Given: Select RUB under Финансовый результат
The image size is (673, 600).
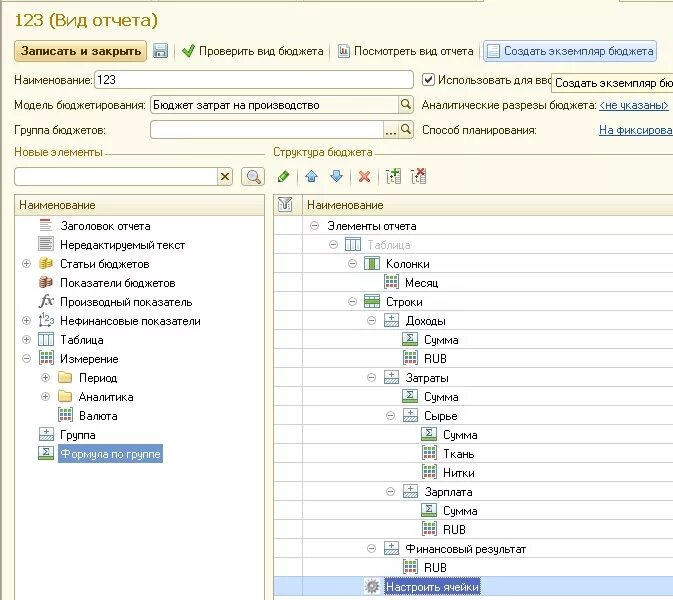Looking at the screenshot, I should 435,567.
